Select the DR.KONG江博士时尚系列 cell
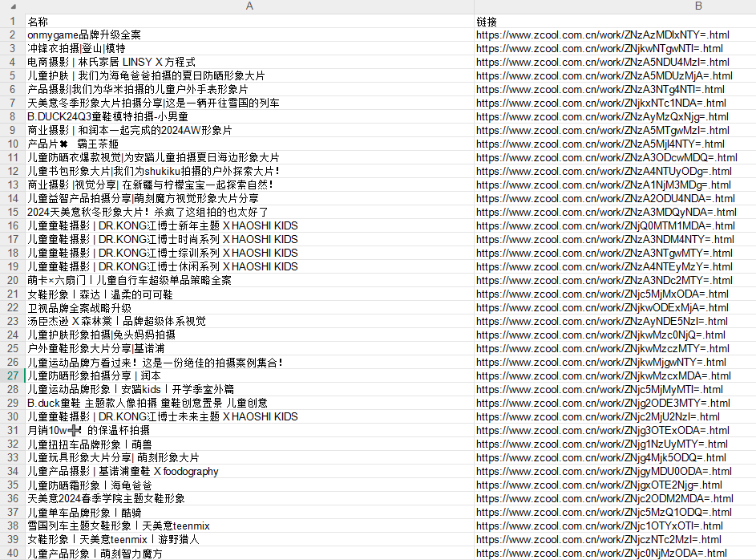This screenshot has height=560, width=756. [249, 239]
